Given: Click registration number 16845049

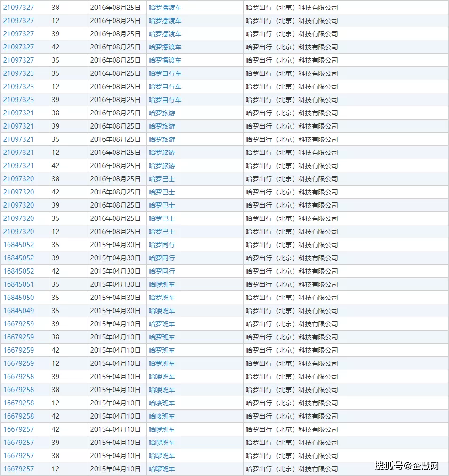Looking at the screenshot, I should (18, 311).
